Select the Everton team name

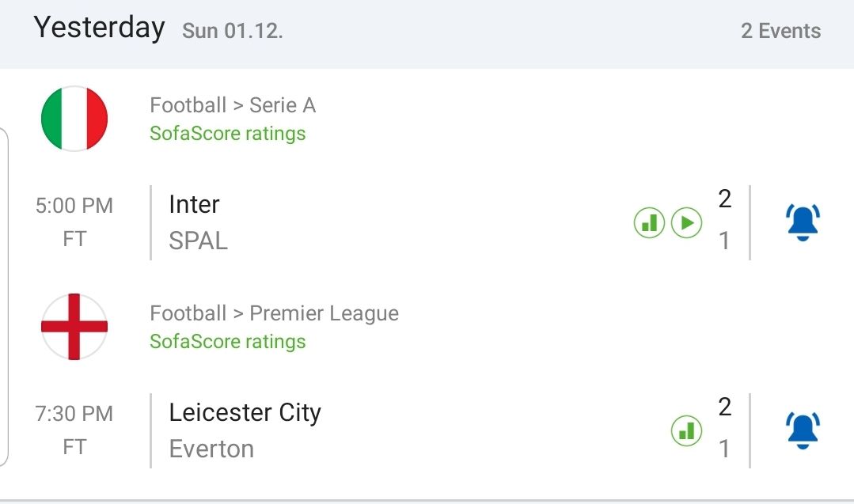click(211, 449)
